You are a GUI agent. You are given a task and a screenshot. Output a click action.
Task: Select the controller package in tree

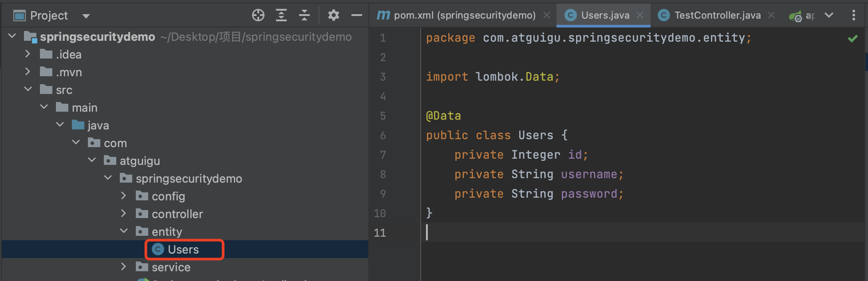(x=177, y=214)
